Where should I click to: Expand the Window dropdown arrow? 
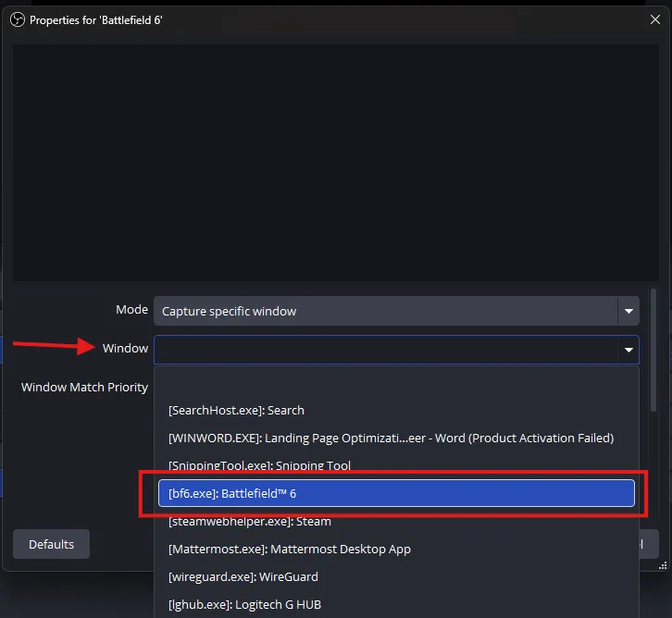coord(628,350)
